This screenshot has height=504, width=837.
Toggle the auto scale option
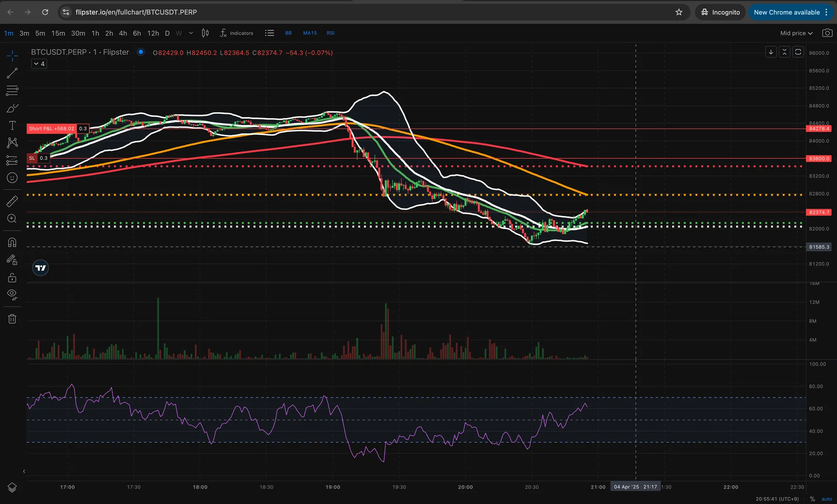[x=826, y=499]
